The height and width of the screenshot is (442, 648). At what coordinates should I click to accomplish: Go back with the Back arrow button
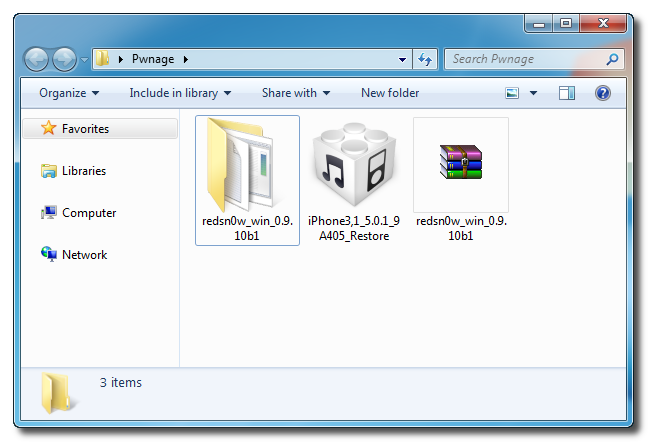tap(36, 59)
